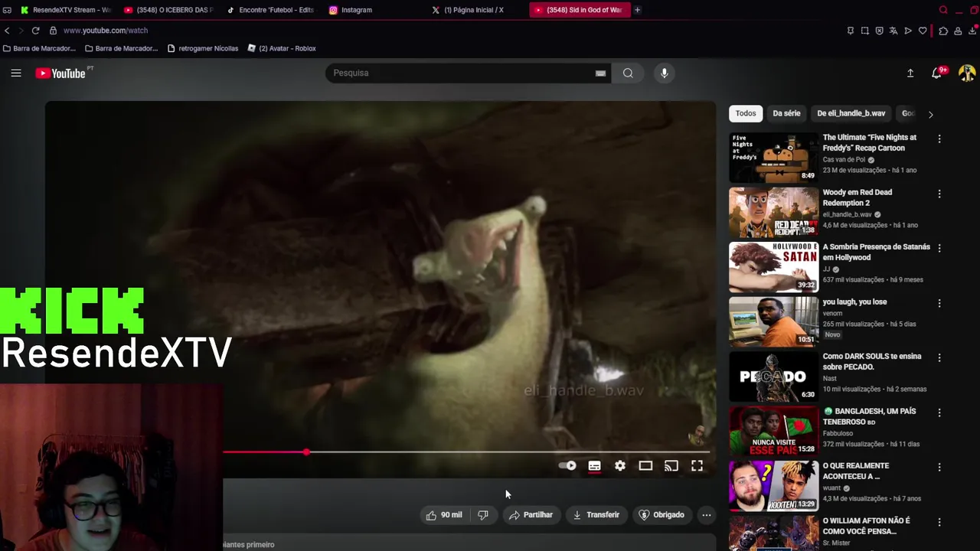Open the Hollywood Satan video thumbnail
980x551 pixels.
(773, 267)
